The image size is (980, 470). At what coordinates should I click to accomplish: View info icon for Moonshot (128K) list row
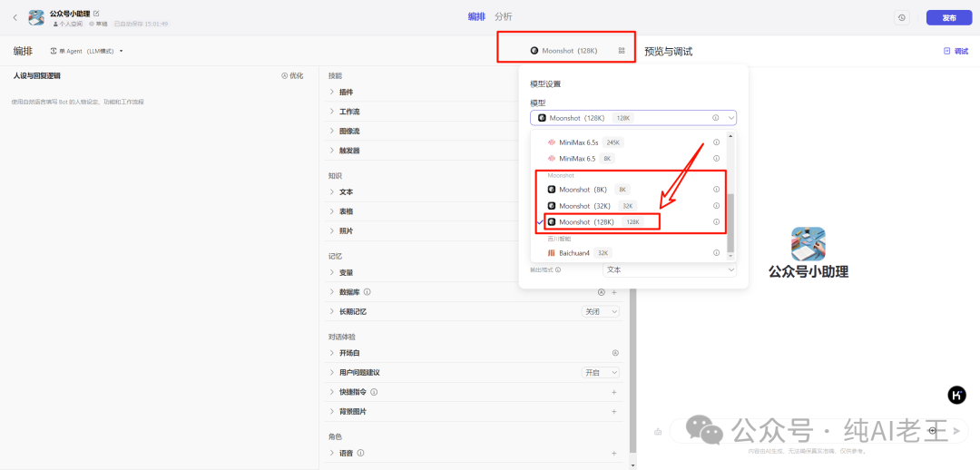coord(716,221)
